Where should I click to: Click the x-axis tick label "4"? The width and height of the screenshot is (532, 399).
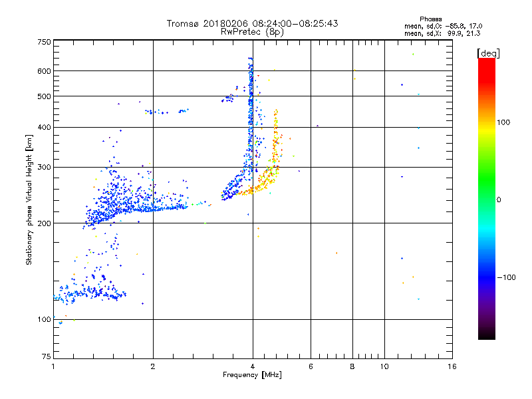253,366
